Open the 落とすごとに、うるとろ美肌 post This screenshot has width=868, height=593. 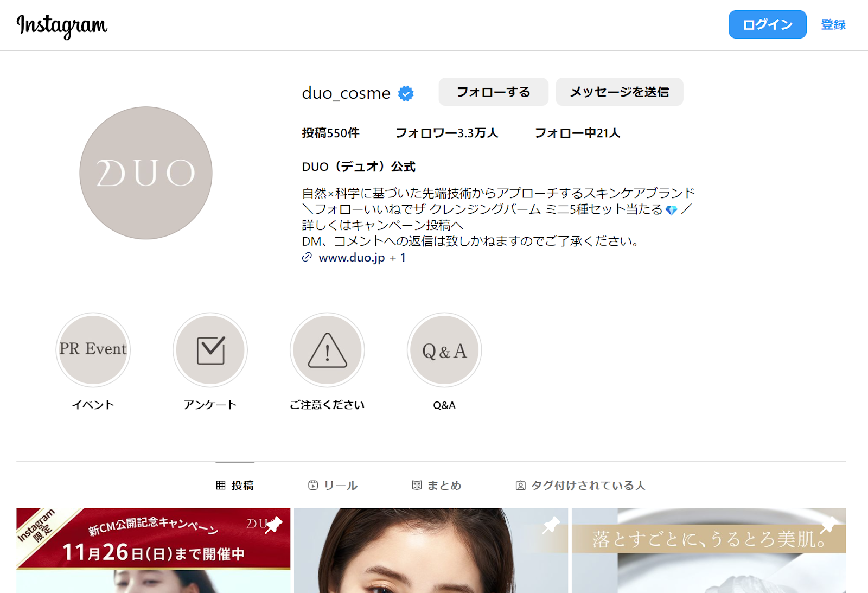point(709,551)
